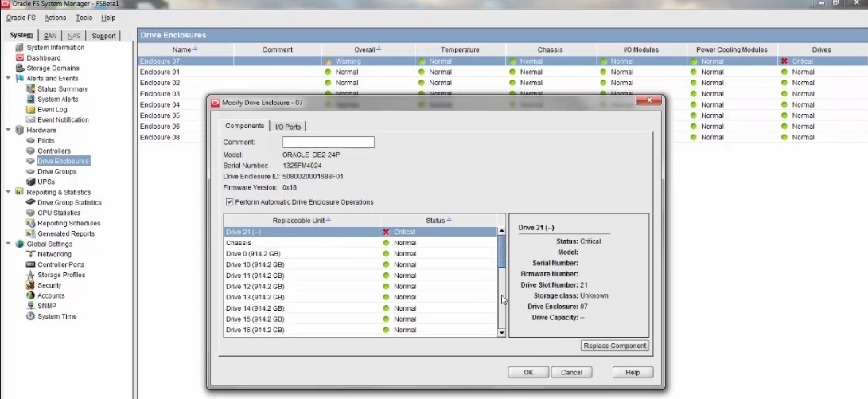This screenshot has width=868, height=399.
Task: Open the Event Log icon
Action: pyautogui.click(x=31, y=110)
